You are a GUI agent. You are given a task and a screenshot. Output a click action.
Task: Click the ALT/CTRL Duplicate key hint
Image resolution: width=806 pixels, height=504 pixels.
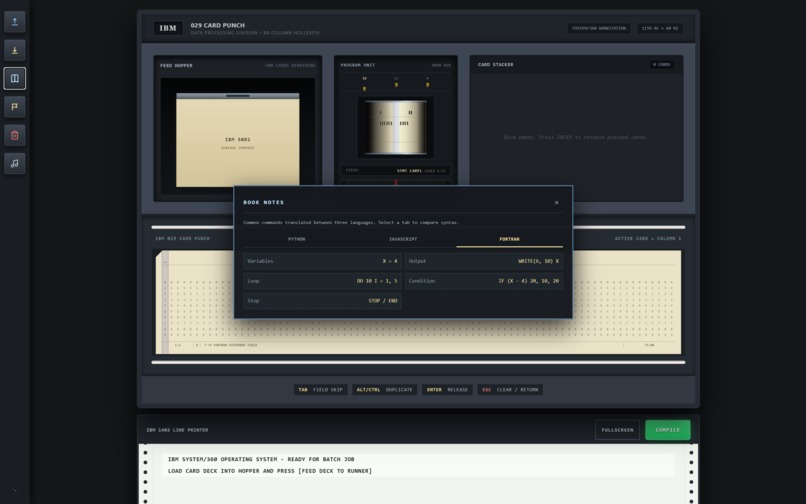tap(384, 390)
